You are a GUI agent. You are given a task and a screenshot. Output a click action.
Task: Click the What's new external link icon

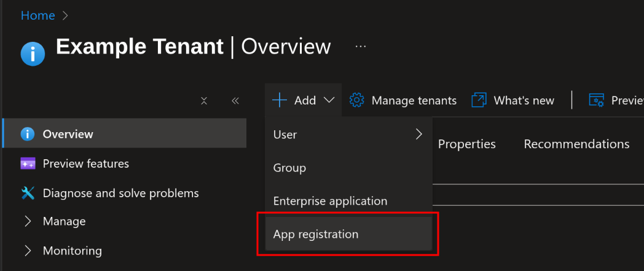(479, 100)
